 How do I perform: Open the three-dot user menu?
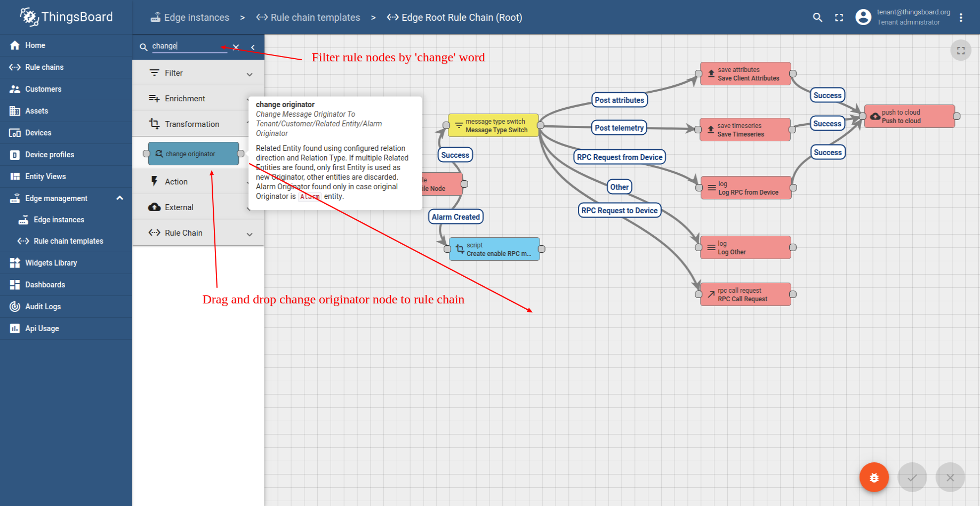click(961, 18)
